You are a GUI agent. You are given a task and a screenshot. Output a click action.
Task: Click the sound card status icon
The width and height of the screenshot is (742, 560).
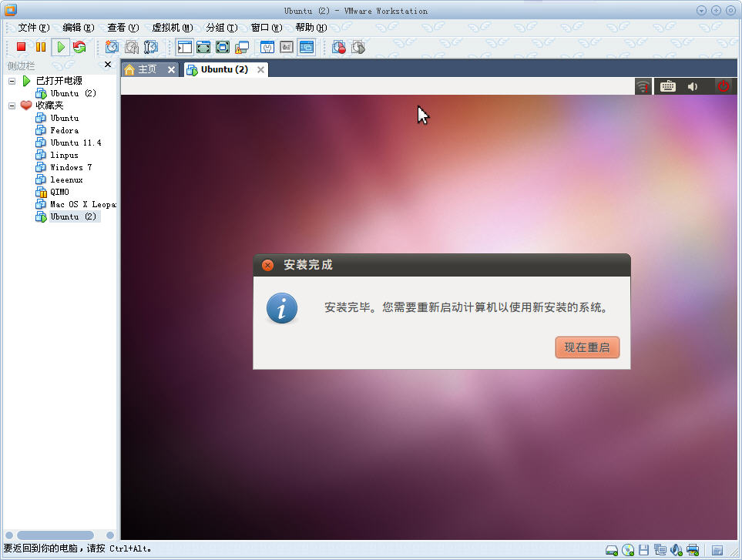click(677, 550)
